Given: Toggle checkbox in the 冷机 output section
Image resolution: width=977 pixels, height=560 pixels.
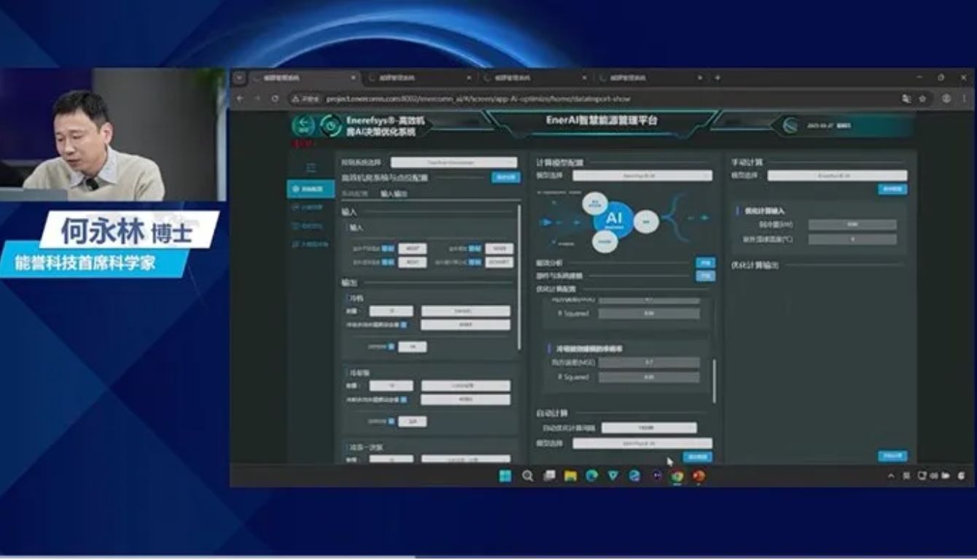Looking at the screenshot, I should point(404,325).
